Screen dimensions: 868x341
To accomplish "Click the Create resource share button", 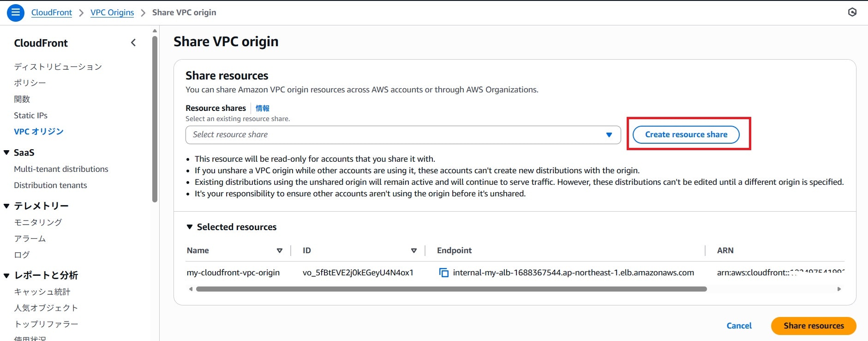I will click(x=686, y=134).
